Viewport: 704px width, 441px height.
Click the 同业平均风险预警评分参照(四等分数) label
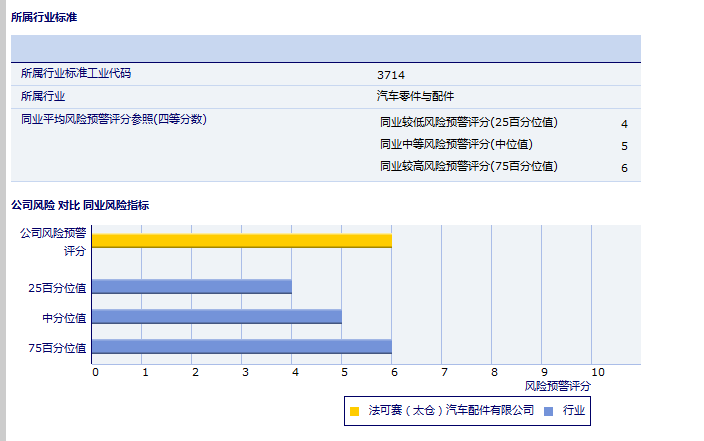113,119
